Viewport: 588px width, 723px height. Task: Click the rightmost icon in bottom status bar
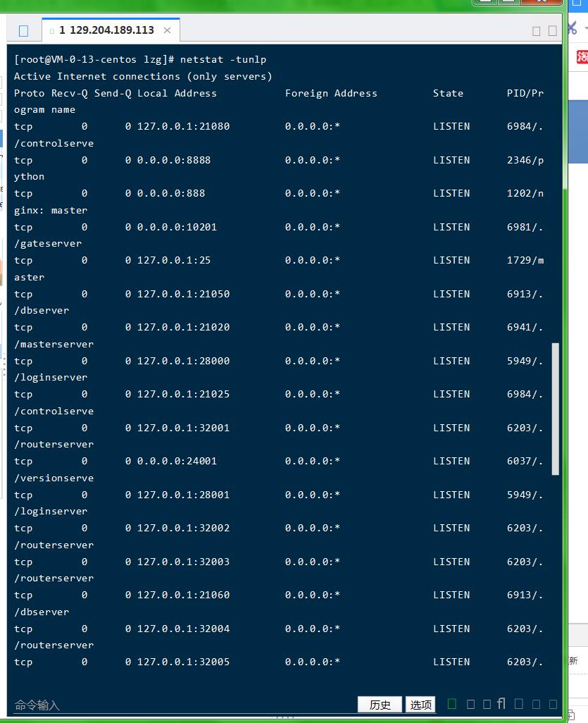tap(553, 704)
